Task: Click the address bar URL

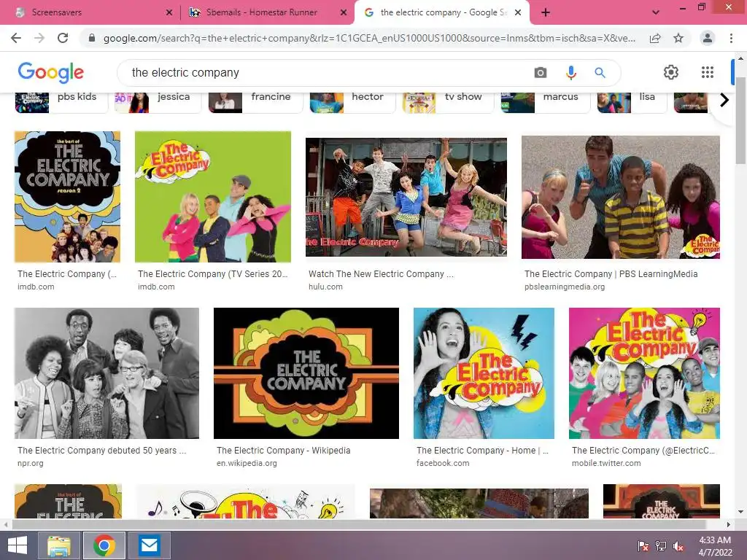Action: [x=369, y=38]
